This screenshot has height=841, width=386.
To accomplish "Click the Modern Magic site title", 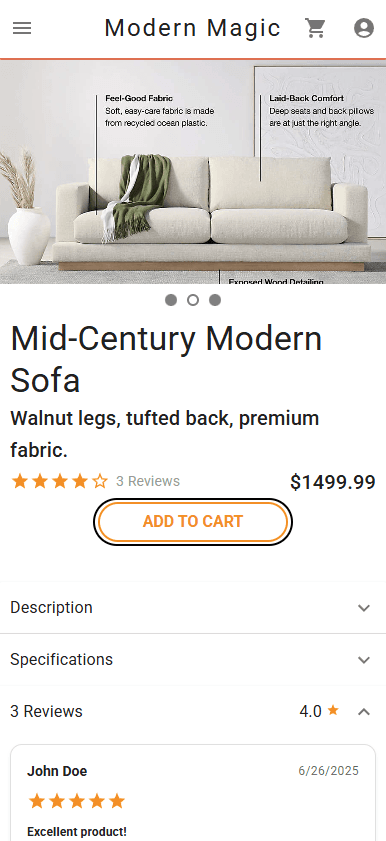I will (x=192, y=28).
